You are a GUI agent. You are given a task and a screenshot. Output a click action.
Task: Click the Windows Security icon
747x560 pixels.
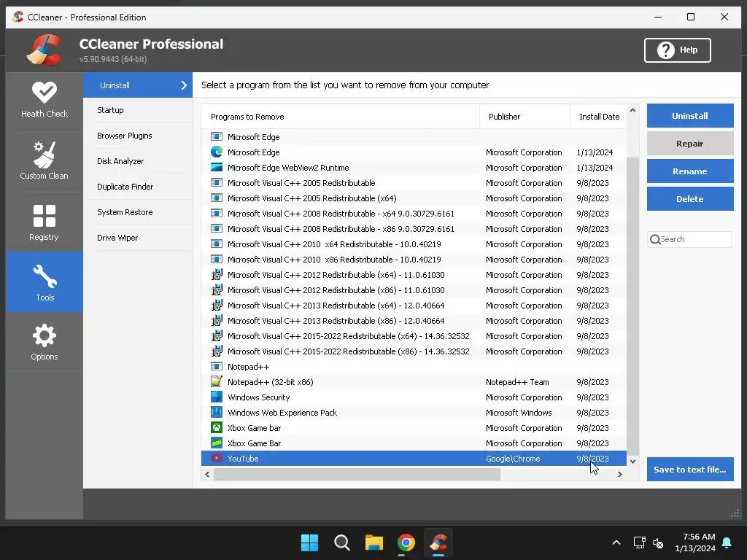(217, 397)
